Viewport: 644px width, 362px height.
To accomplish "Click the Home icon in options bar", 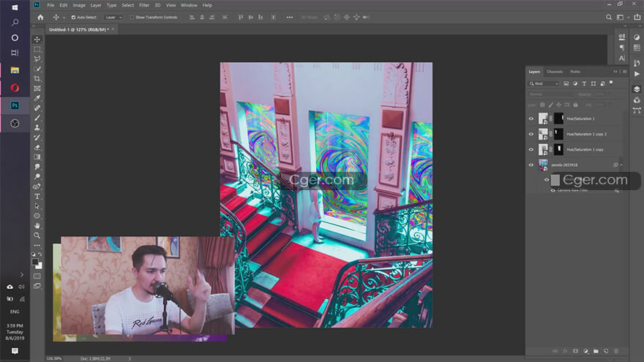I will (40, 18).
